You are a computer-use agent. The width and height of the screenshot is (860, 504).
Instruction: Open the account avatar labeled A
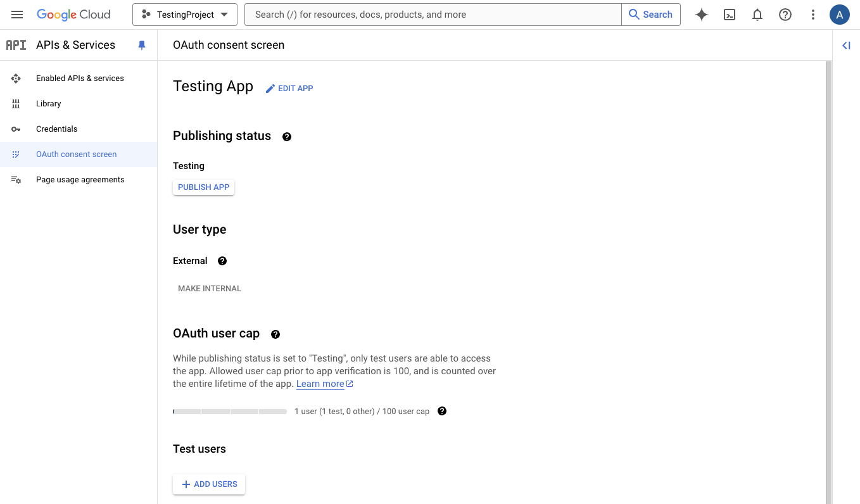840,15
